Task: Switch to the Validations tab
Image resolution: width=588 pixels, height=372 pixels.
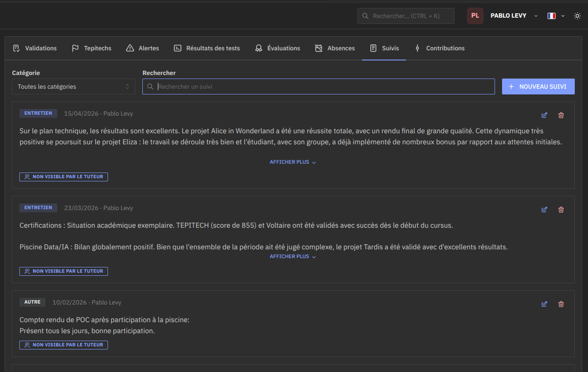Action: coord(35,48)
